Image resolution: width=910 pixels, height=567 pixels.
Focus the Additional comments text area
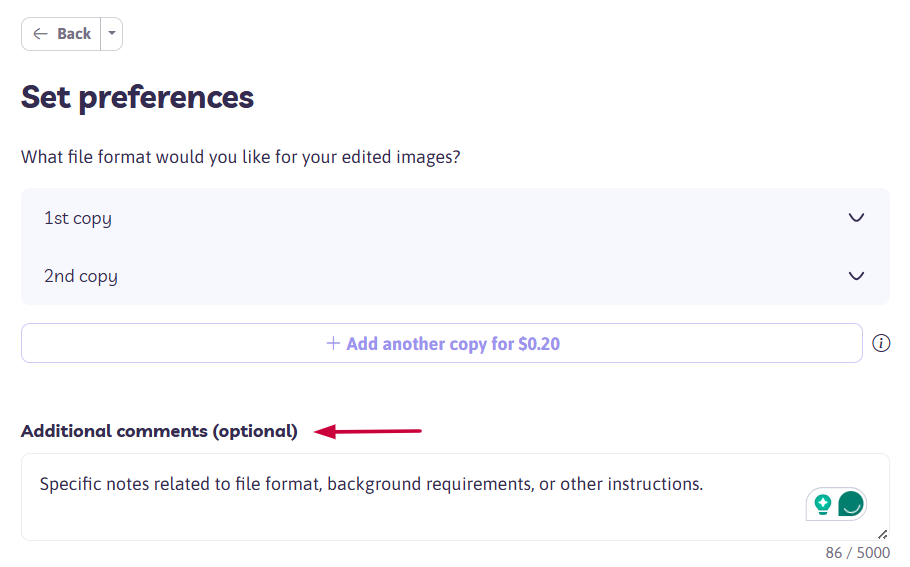click(455, 497)
